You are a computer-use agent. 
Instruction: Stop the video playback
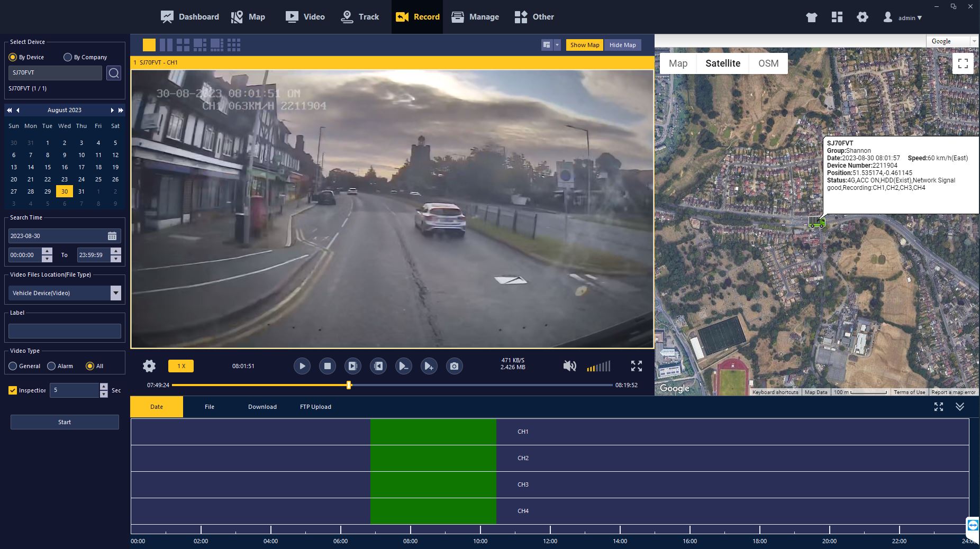click(327, 366)
